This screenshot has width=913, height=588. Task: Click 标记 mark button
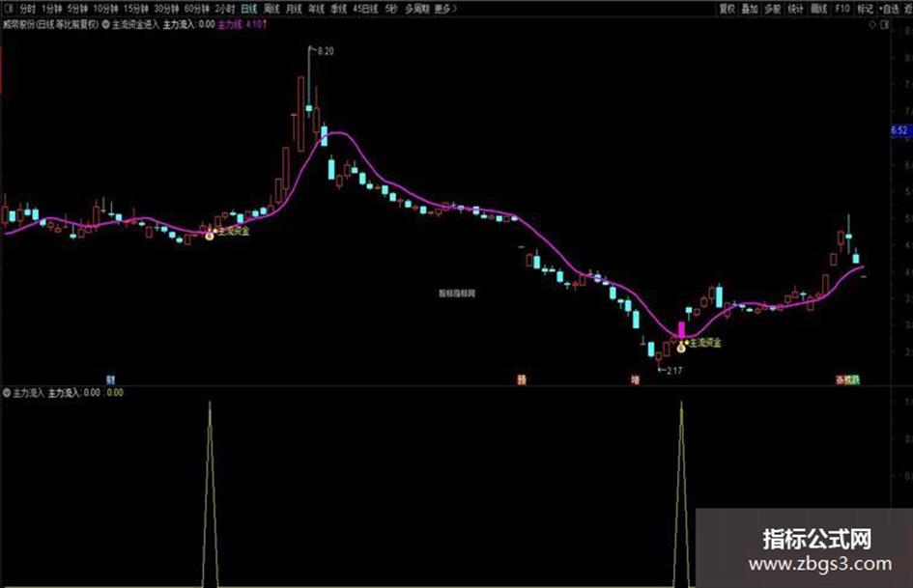click(866, 9)
